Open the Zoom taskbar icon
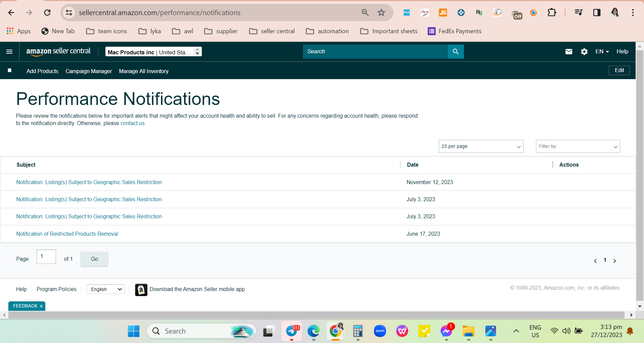Image resolution: width=644 pixels, height=343 pixels. [x=380, y=331]
